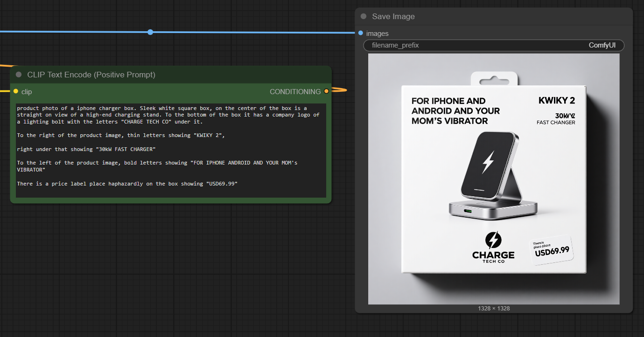Click into the positive prompt text box
The image size is (644, 337).
click(x=171, y=150)
